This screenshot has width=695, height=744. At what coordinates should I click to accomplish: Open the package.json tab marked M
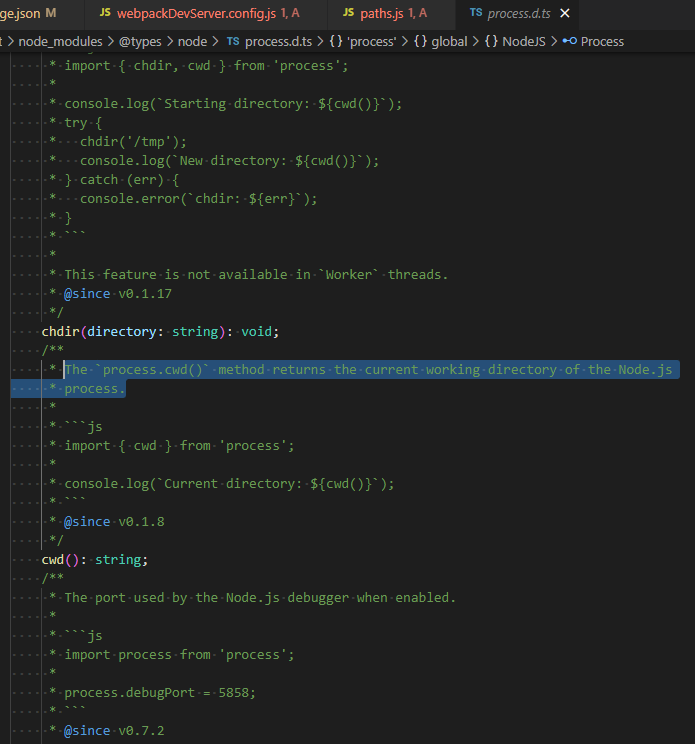[28, 14]
